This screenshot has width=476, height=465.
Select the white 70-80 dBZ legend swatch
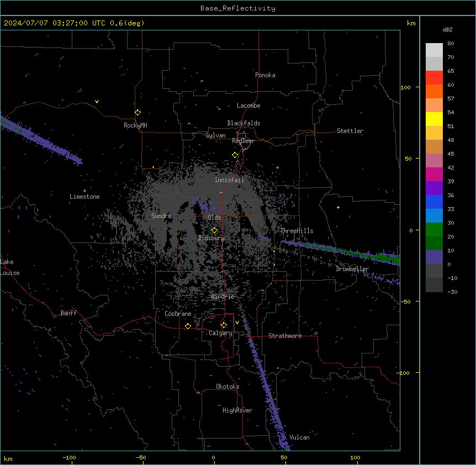click(x=434, y=50)
